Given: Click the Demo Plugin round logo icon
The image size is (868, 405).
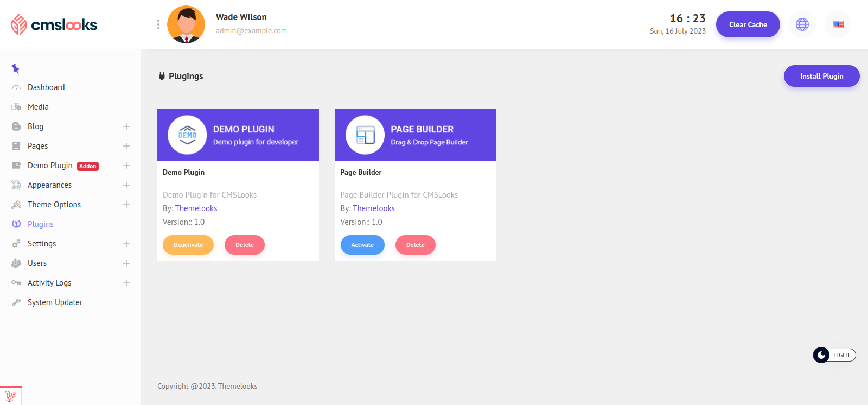Looking at the screenshot, I should pyautogui.click(x=187, y=135).
